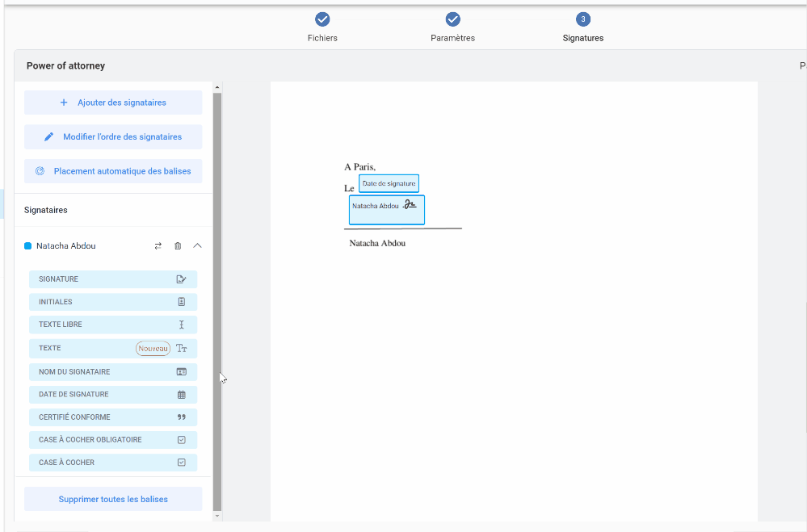Open Modifier l'ordre des signataires
The width and height of the screenshot is (807, 532).
113,137
